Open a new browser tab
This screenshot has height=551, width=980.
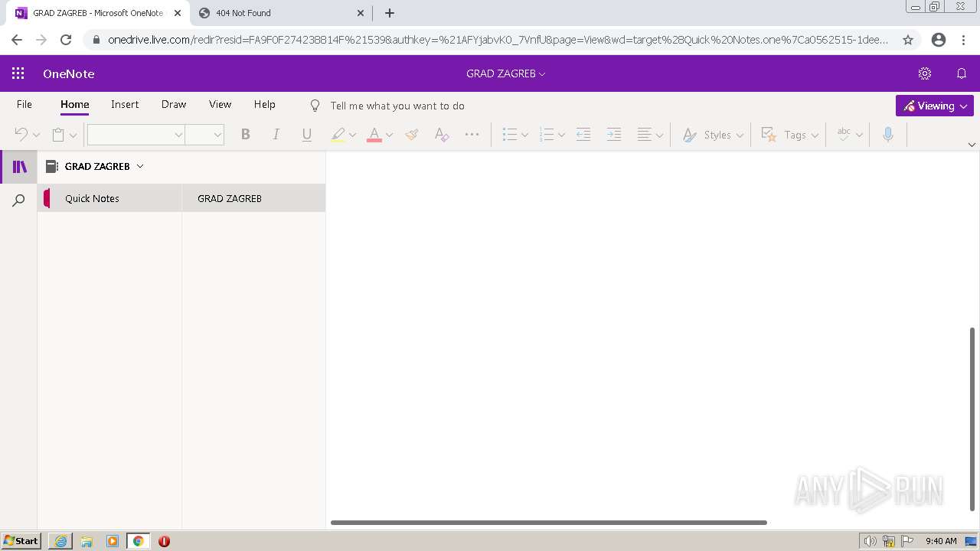390,13
